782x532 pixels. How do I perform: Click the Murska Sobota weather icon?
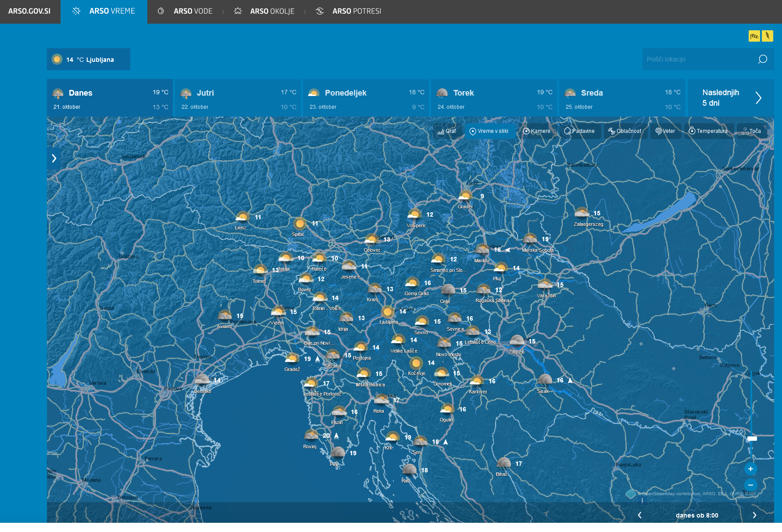pyautogui.click(x=530, y=239)
